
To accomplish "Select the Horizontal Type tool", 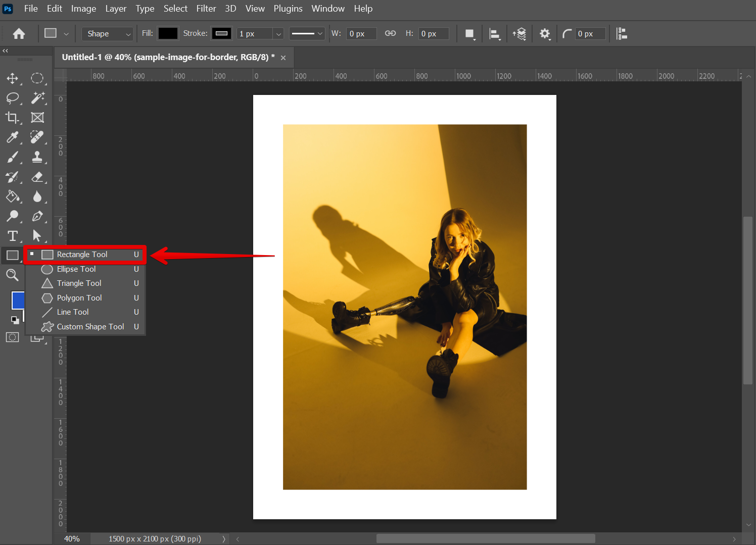I will pyautogui.click(x=12, y=236).
